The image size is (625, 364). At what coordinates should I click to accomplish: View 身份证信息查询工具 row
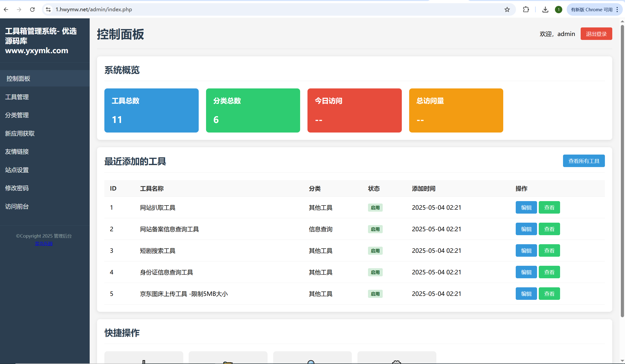coord(549,272)
